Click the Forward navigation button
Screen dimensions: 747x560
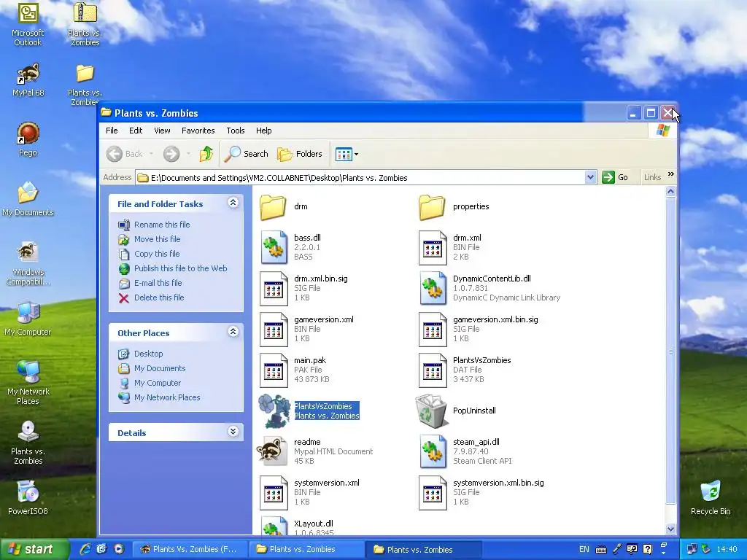[x=171, y=154]
